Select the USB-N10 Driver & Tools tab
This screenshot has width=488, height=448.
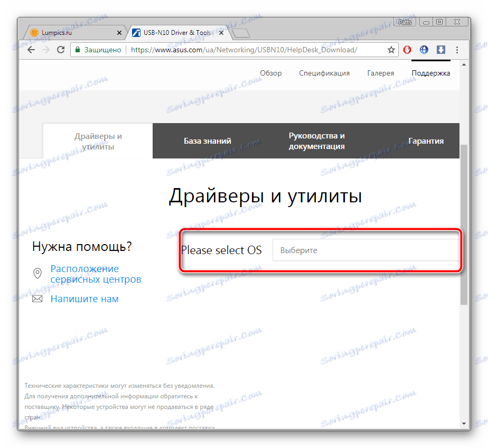[x=178, y=33]
